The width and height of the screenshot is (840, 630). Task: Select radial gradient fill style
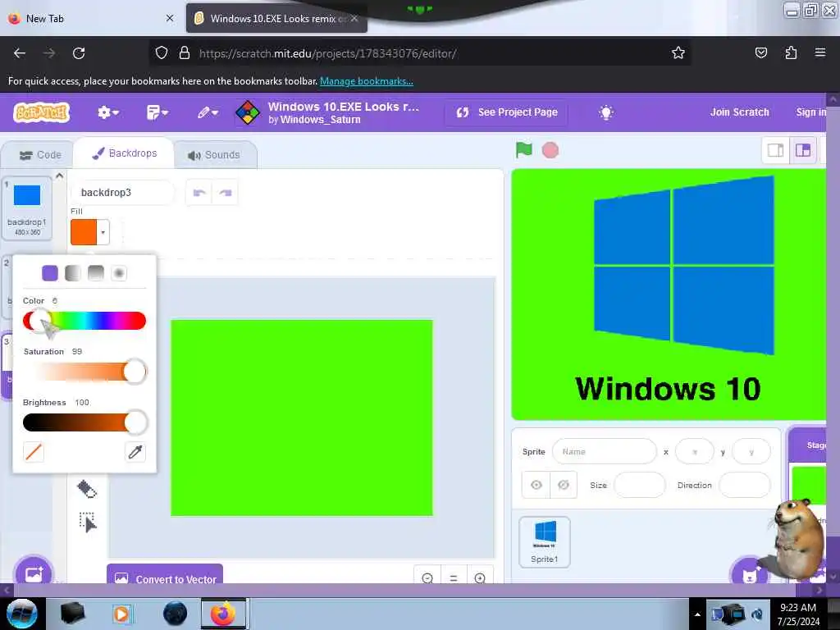(x=119, y=273)
